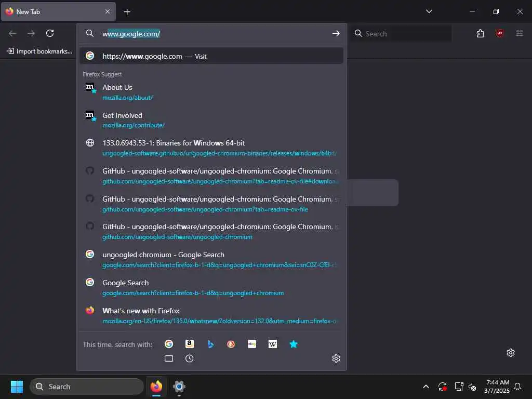Open GitHub suggestion with URL ending tab=readme-ov-file
532x399 pixels.
tap(211, 204)
